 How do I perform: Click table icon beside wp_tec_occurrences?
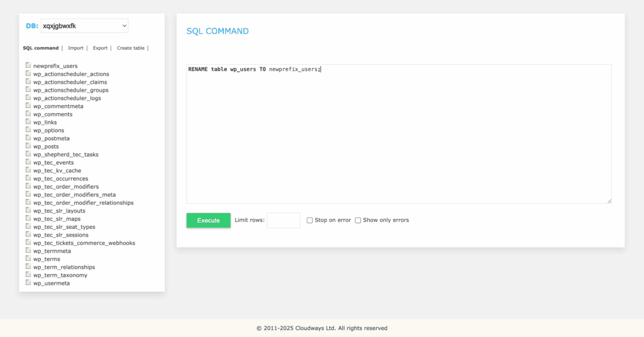[28, 178]
